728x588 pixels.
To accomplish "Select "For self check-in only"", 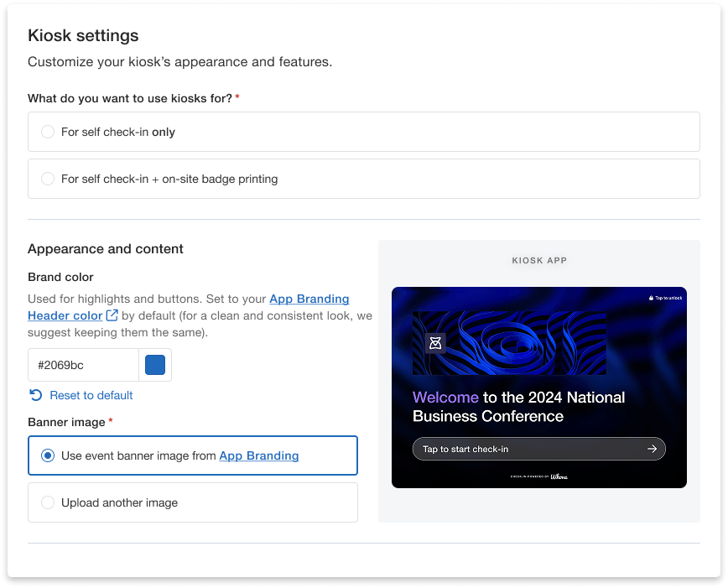I will [x=49, y=132].
